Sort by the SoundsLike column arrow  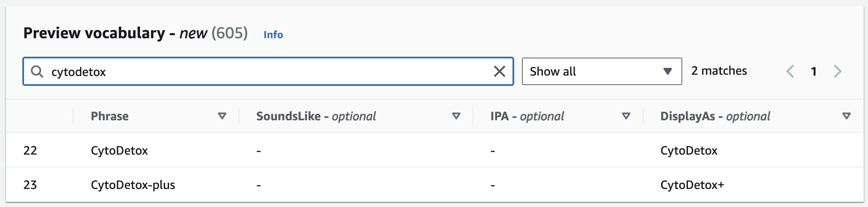(x=456, y=116)
